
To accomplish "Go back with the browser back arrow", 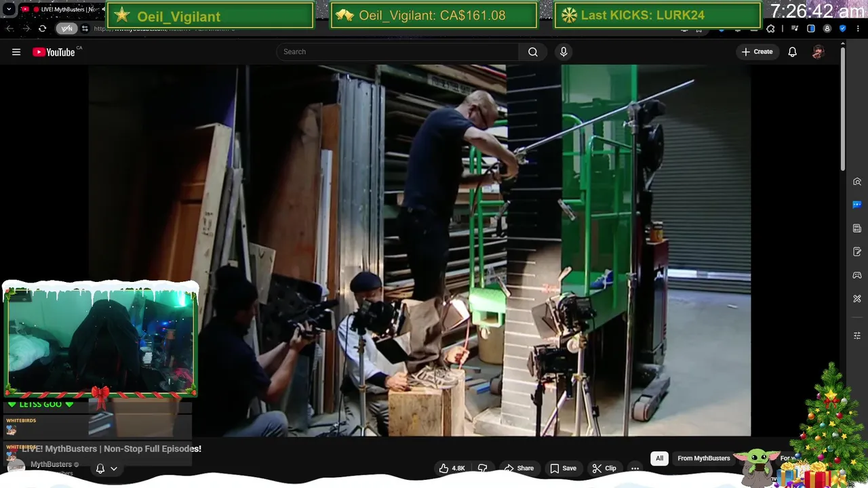I will coord(9,28).
